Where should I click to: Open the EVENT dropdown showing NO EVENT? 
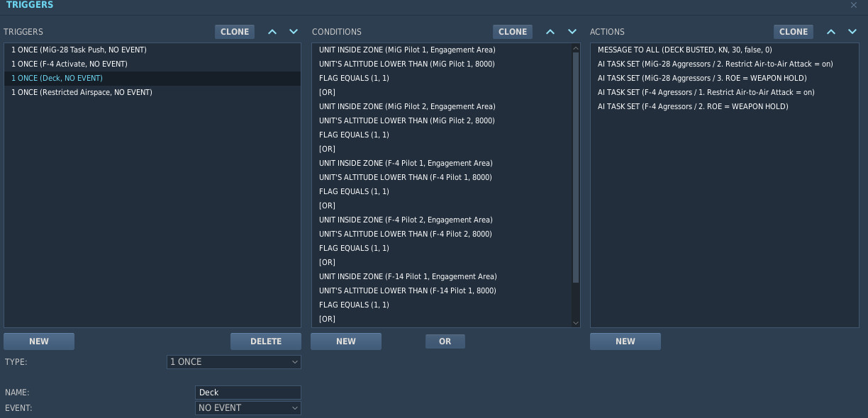click(x=248, y=408)
